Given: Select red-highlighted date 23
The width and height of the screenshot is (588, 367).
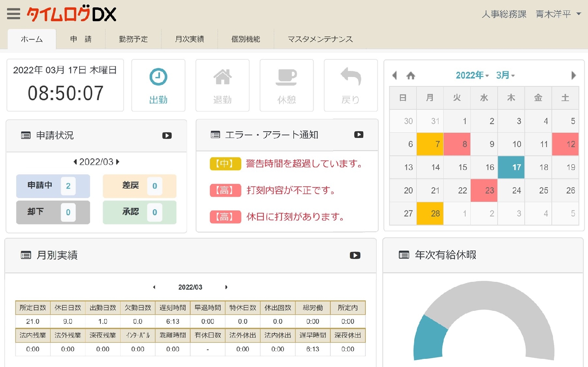Looking at the screenshot, I should coord(484,190).
